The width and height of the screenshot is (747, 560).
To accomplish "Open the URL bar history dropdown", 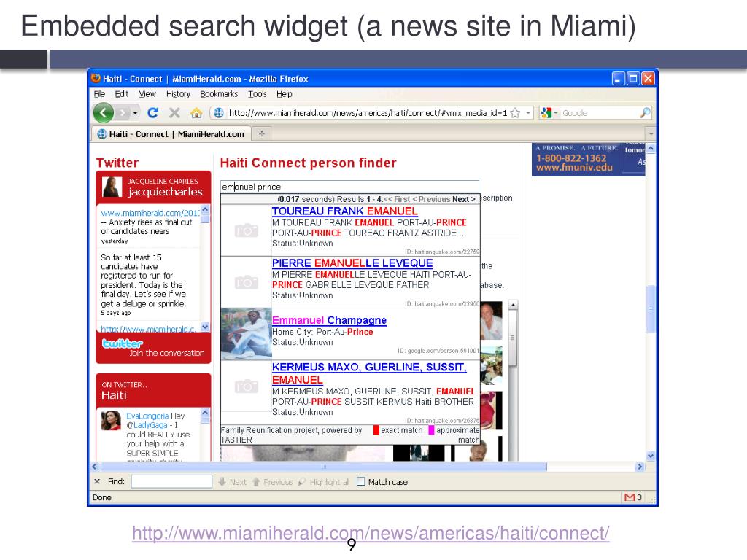I will click(x=528, y=113).
